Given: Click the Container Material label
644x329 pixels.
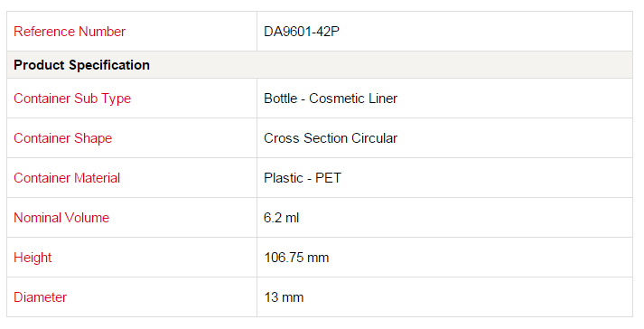Looking at the screenshot, I should [x=67, y=178].
